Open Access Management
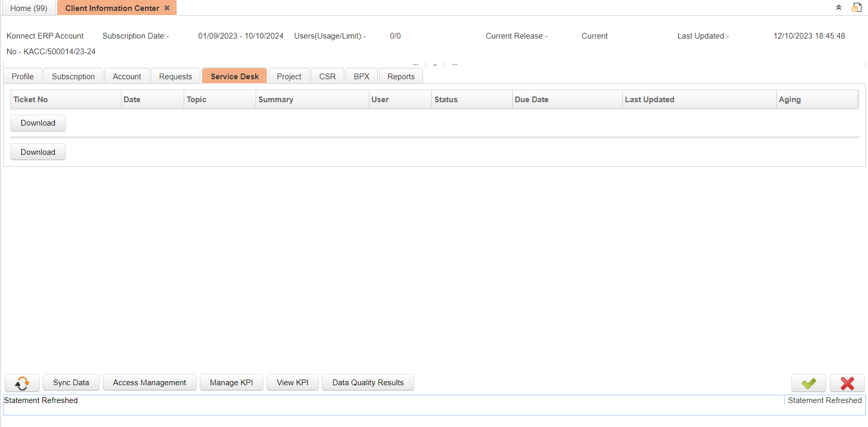Viewport: 868px width, 427px height. 149,383
